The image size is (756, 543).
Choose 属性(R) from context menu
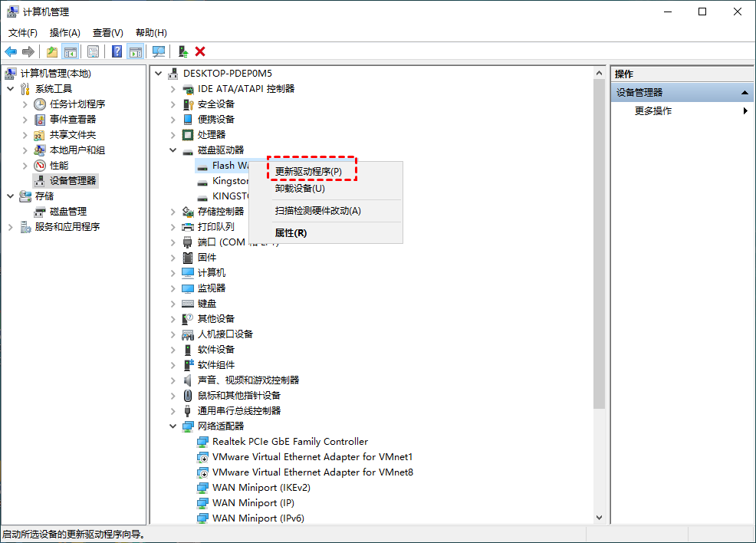click(326, 233)
